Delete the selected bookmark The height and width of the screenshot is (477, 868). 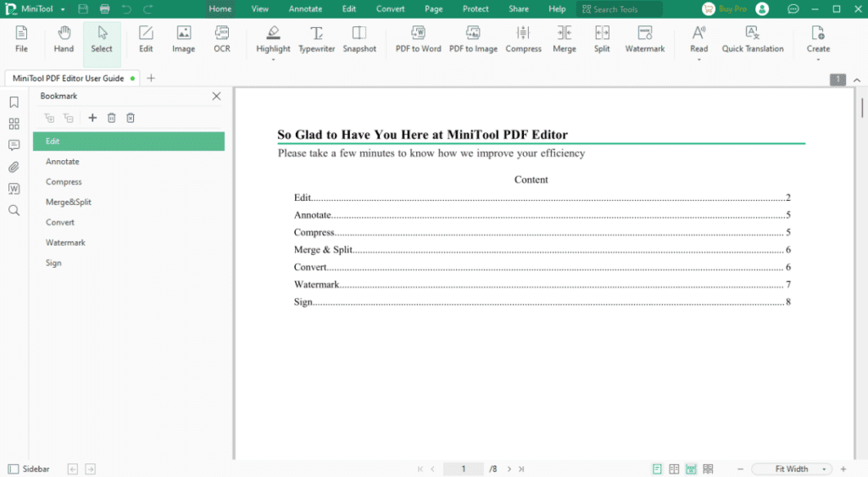111,118
